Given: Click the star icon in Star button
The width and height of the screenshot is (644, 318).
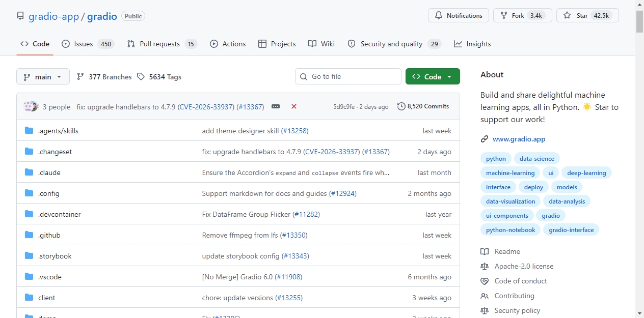Looking at the screenshot, I should (567, 16).
